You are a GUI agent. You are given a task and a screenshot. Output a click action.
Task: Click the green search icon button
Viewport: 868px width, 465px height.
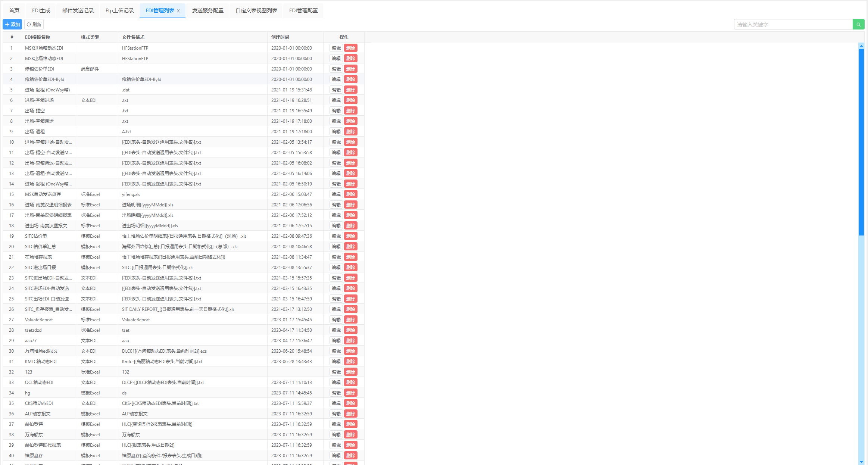(858, 25)
